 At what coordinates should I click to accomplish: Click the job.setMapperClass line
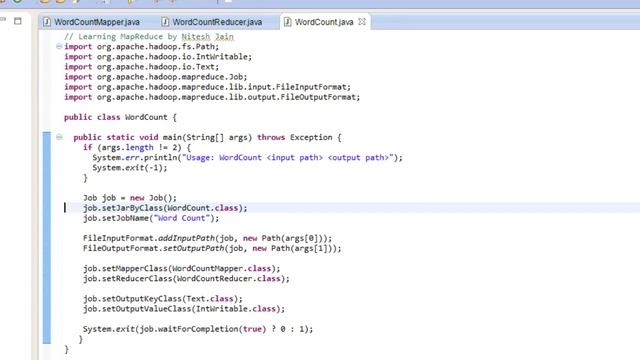pyautogui.click(x=182, y=269)
